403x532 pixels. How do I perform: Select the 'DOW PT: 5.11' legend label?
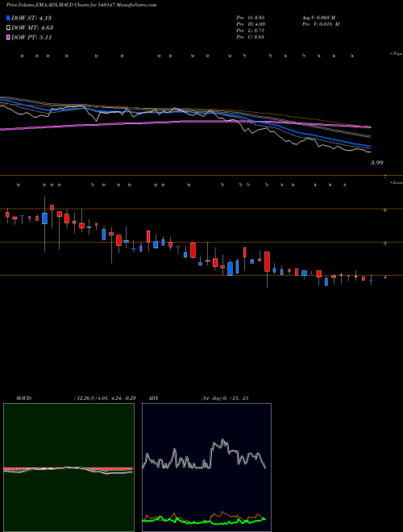point(31,38)
